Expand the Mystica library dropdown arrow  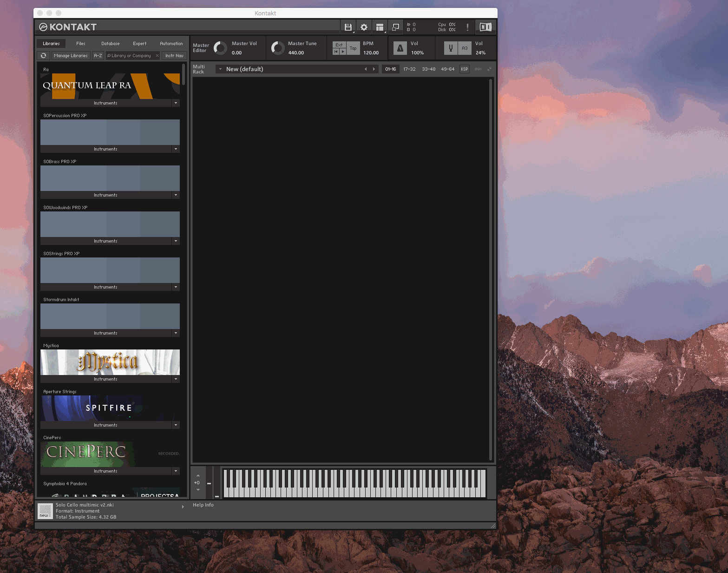click(x=176, y=379)
